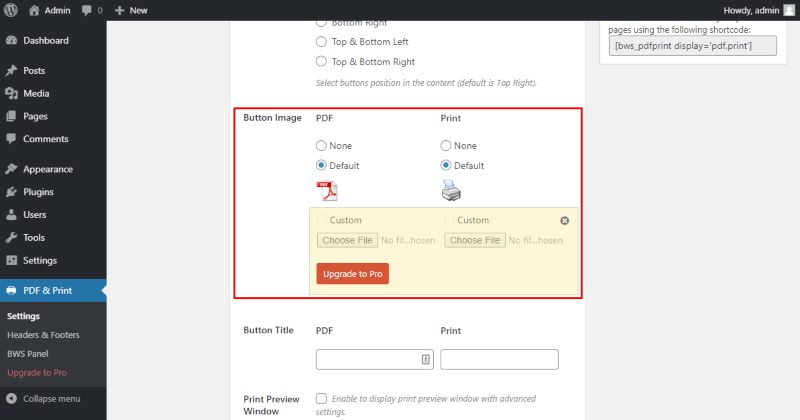Click the Appearance paintbrush icon
The width and height of the screenshot is (800, 420).
pyautogui.click(x=11, y=169)
